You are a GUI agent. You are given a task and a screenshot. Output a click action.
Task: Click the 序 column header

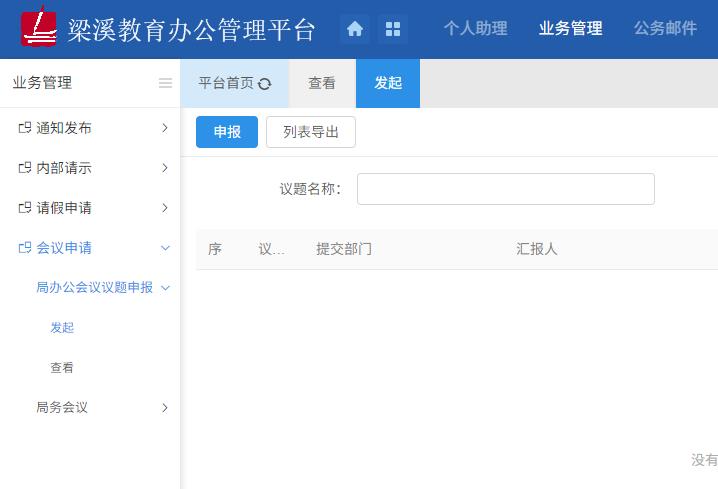[214, 249]
